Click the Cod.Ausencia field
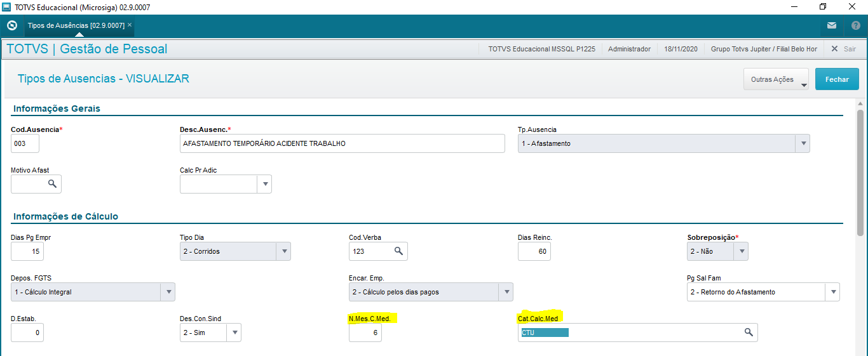This screenshot has height=356, width=868. pos(25,143)
